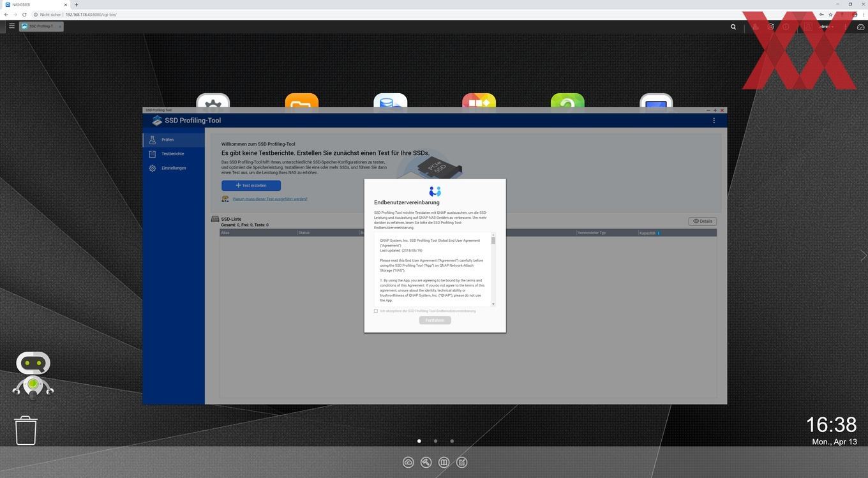868x478 pixels.
Task: Open a new browser tab with plus
Action: (76, 4)
